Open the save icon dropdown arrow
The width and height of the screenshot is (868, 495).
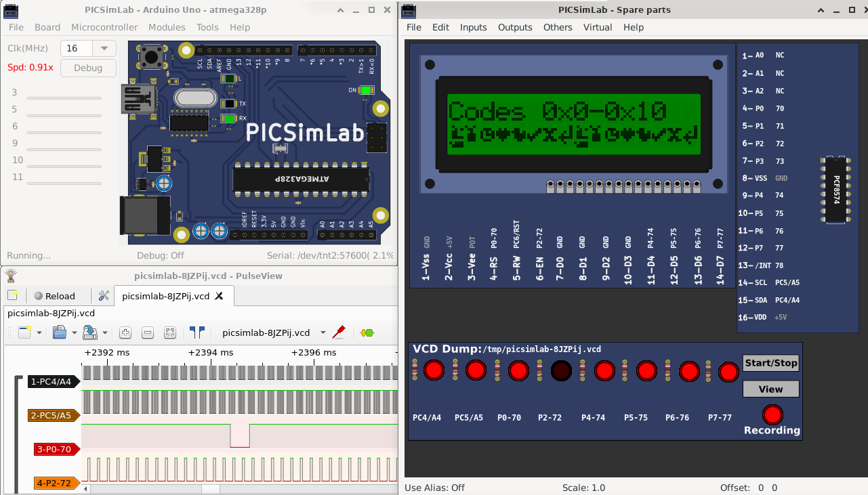[x=104, y=332]
